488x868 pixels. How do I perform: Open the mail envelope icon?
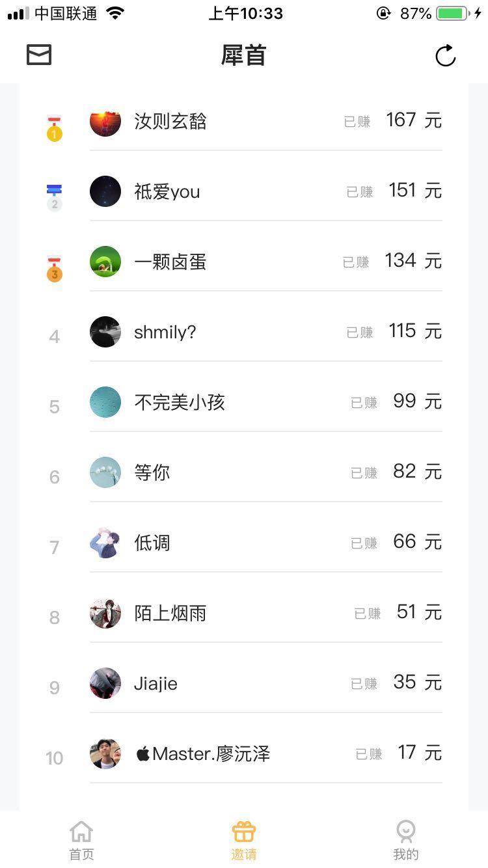tap(39, 55)
